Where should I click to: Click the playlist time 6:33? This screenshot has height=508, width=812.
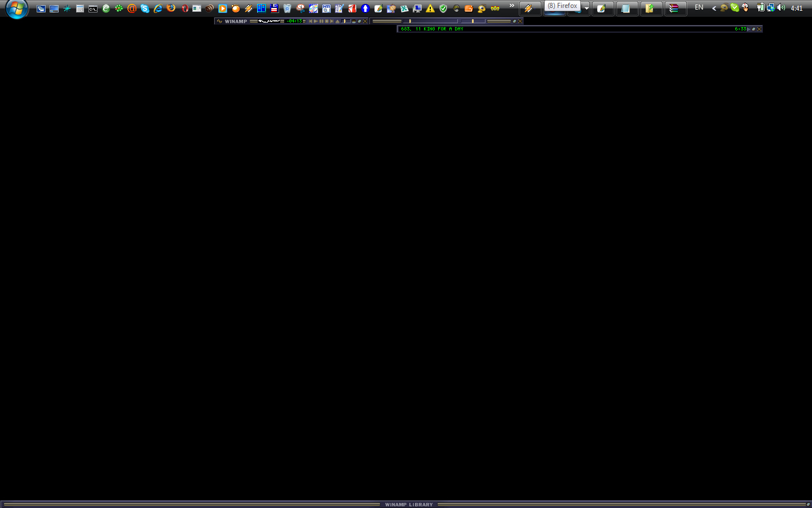pyautogui.click(x=740, y=29)
